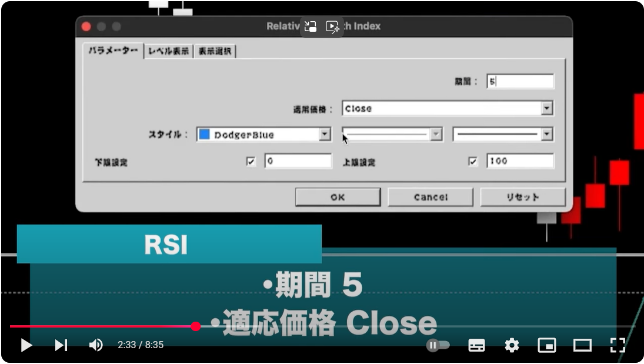The width and height of the screenshot is (644, 364).
Task: Click the video progress bar scrubber
Action: (196, 326)
